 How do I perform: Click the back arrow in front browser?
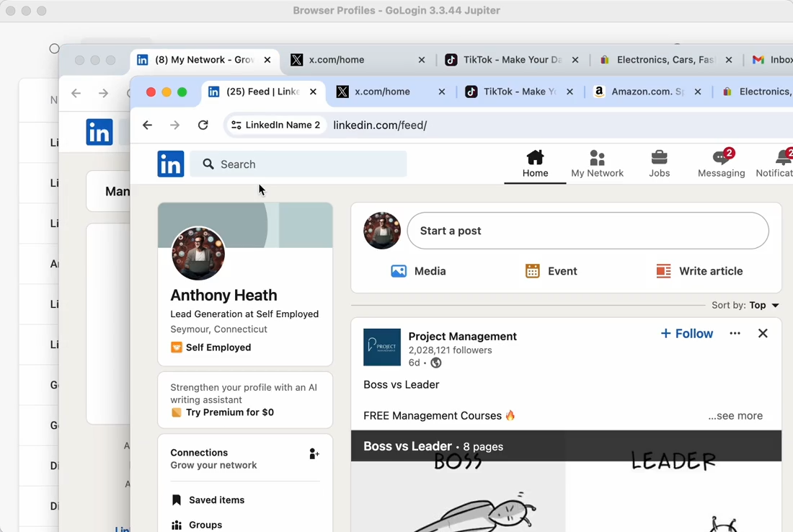click(147, 125)
